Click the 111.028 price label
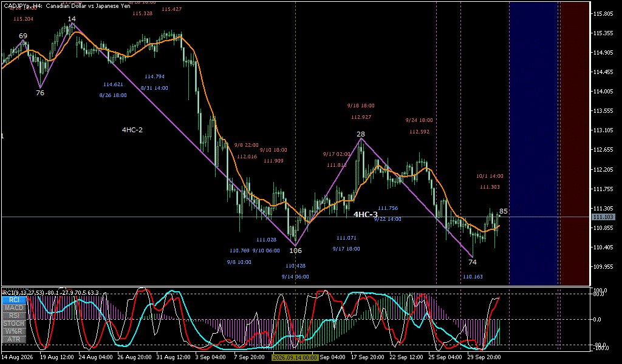Viewport: 622px width, 364px height. 266,240
